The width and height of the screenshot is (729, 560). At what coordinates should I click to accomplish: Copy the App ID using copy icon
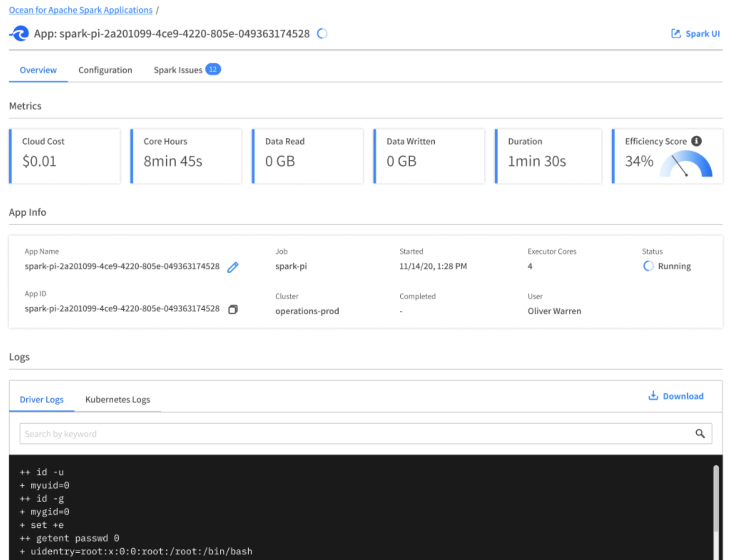(233, 309)
